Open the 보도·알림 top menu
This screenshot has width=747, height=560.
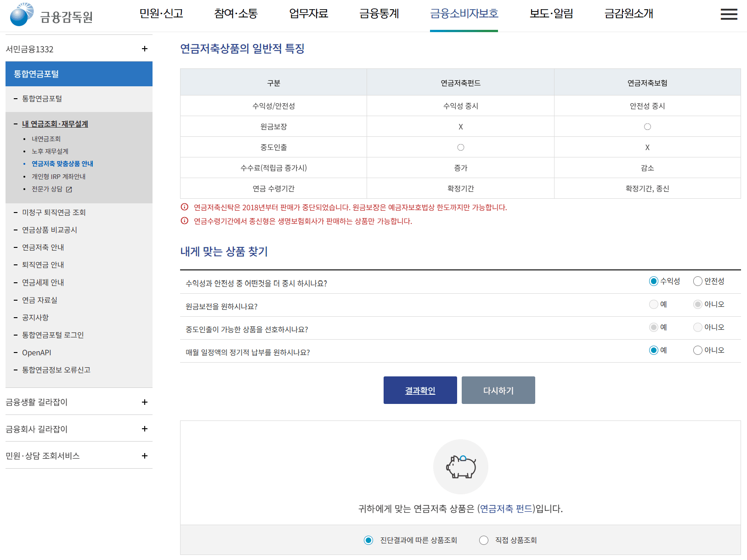pyautogui.click(x=551, y=14)
